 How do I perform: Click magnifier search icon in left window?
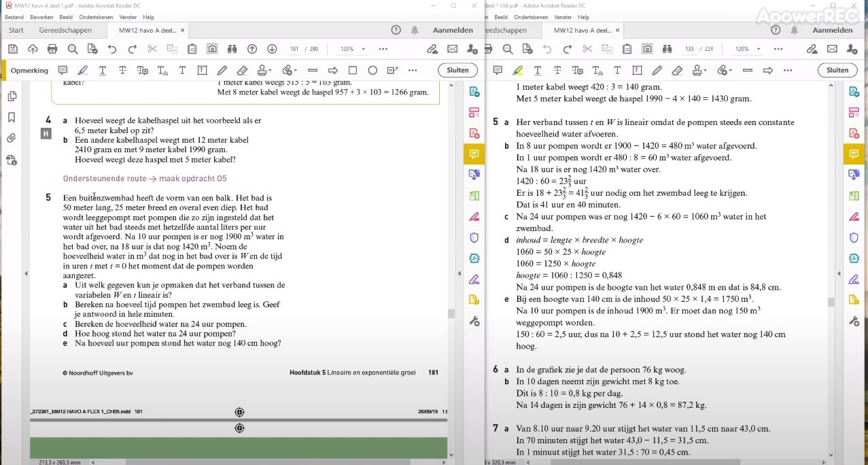(73, 49)
